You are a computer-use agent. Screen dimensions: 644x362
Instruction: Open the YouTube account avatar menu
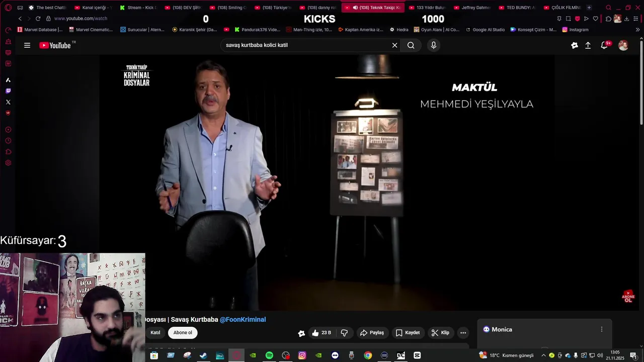623,45
